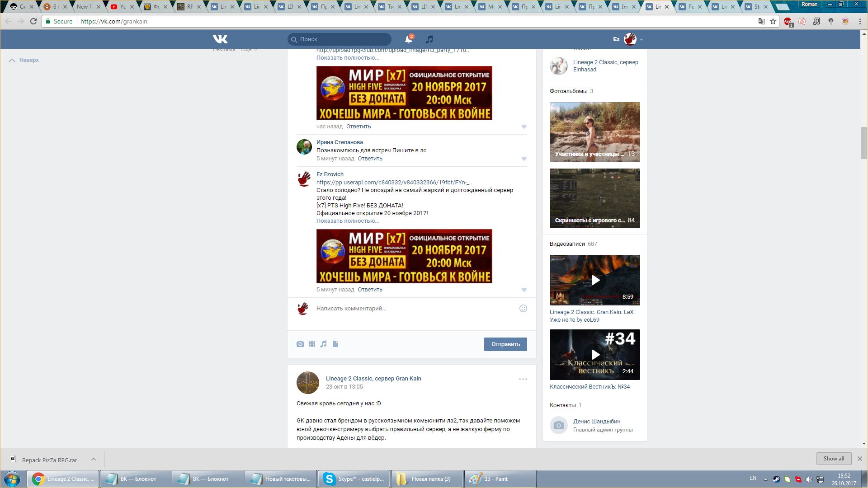
Task: Open the post's three-dots options menu
Action: coord(523,379)
